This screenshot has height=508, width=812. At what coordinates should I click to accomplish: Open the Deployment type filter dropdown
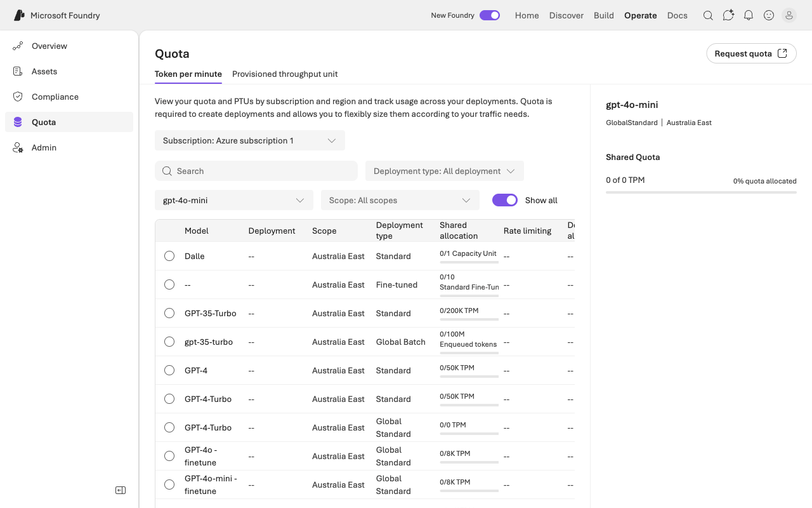(445, 171)
